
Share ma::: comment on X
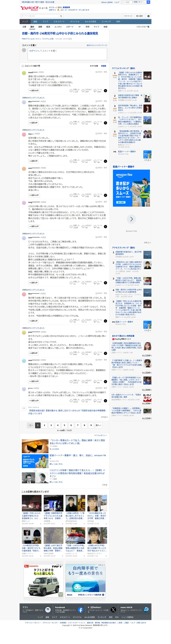[x=105, y=161]
